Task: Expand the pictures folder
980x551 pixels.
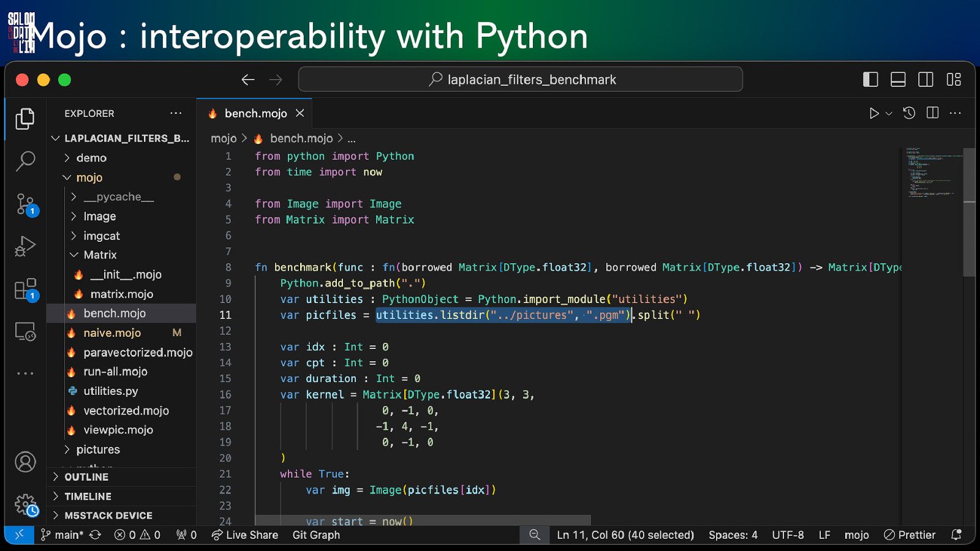Action: coord(121,449)
